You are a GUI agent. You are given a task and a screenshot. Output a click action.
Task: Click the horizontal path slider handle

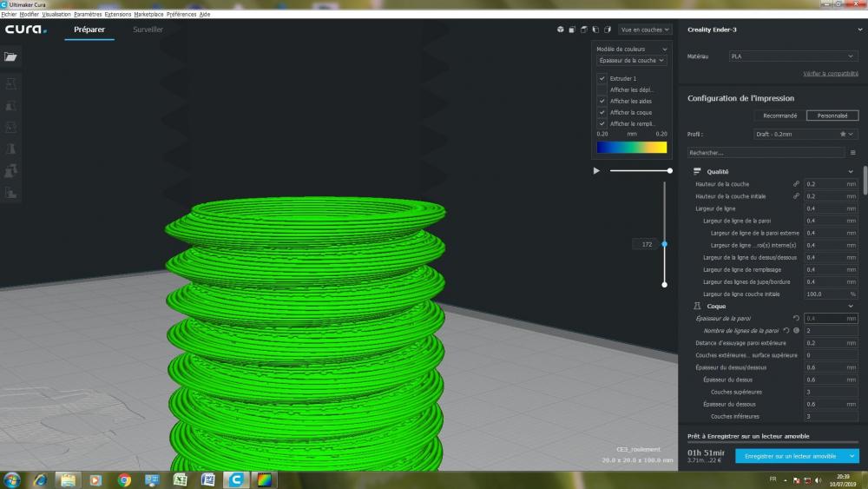[x=670, y=170]
